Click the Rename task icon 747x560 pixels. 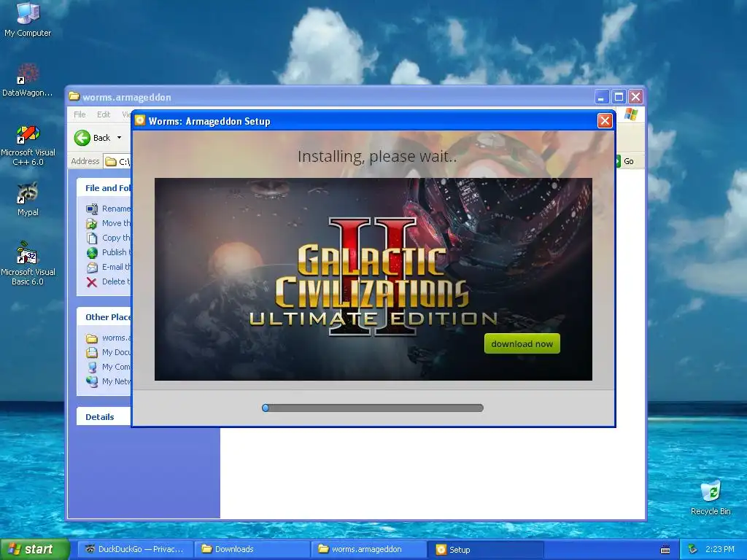click(92, 209)
